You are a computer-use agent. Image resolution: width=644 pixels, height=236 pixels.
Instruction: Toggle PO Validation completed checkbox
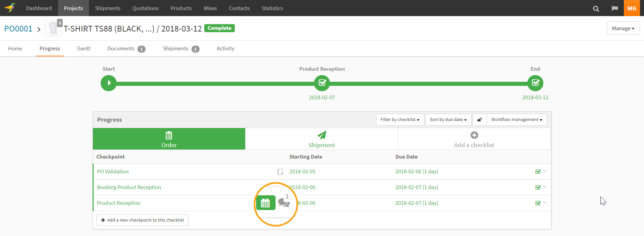pos(538,172)
